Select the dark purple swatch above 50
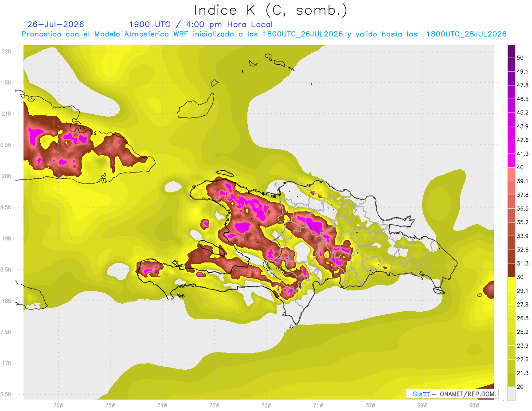The width and height of the screenshot is (532, 411). (x=511, y=51)
